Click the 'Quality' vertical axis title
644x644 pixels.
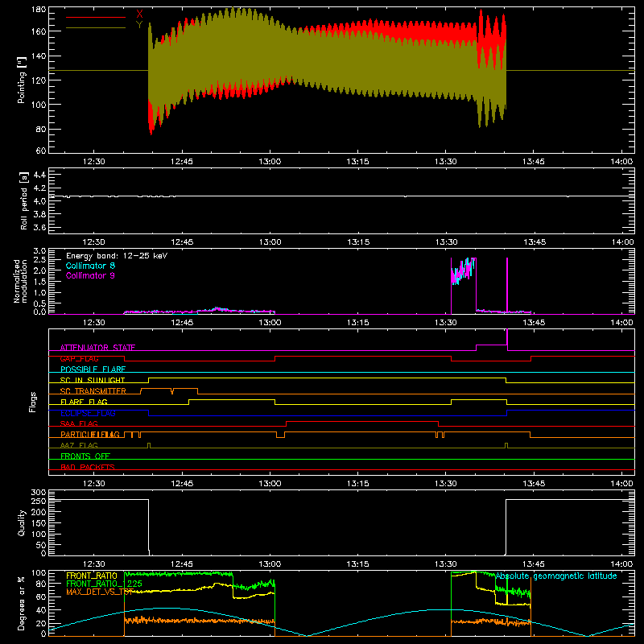22,522
